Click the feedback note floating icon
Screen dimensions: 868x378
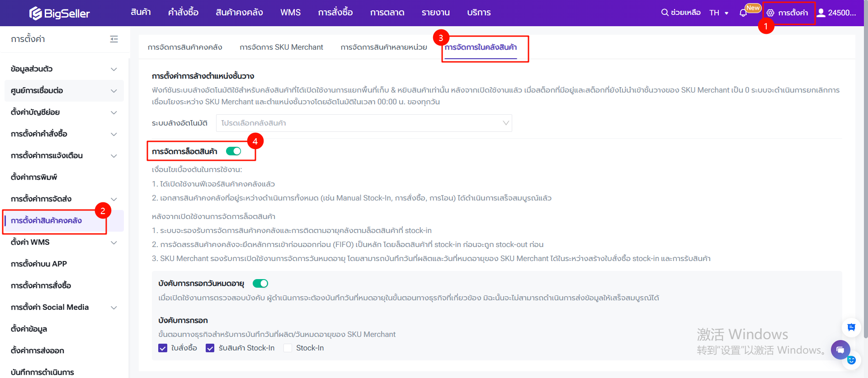click(x=851, y=327)
